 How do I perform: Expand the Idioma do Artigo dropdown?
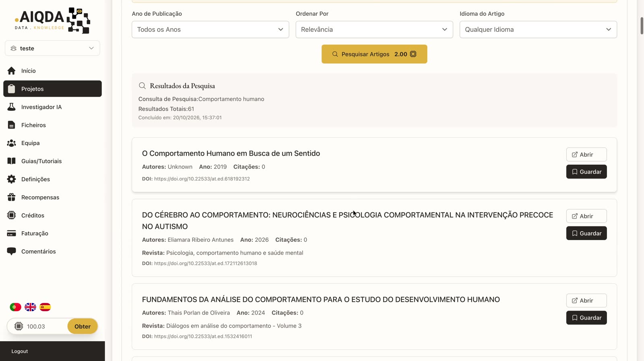point(538,29)
